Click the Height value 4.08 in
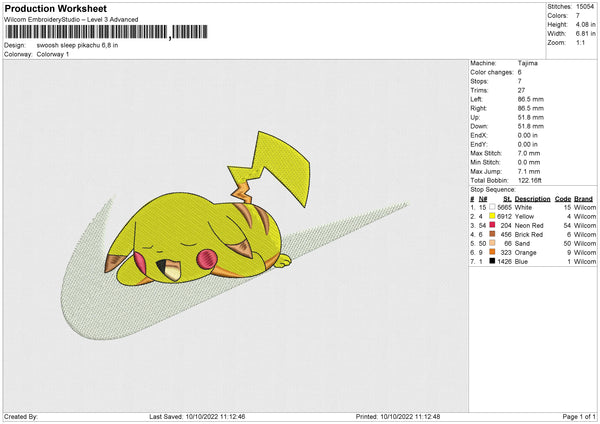The height and width of the screenshot is (424, 600). coord(585,24)
